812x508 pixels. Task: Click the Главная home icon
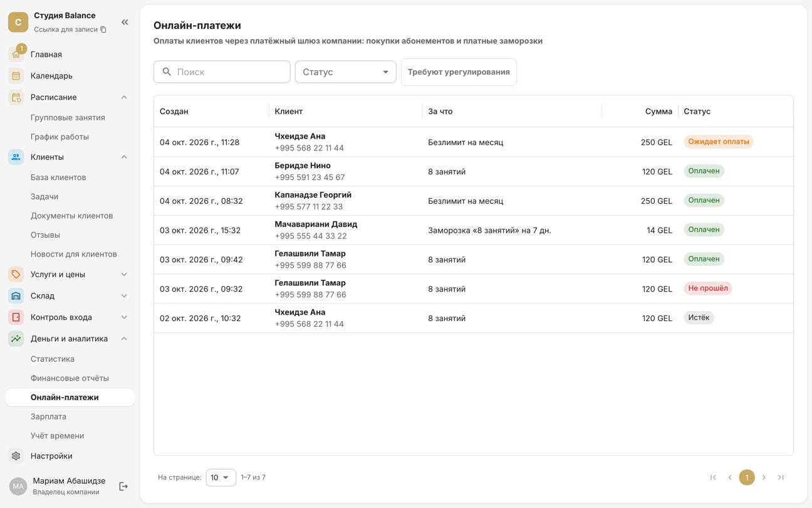coord(16,55)
